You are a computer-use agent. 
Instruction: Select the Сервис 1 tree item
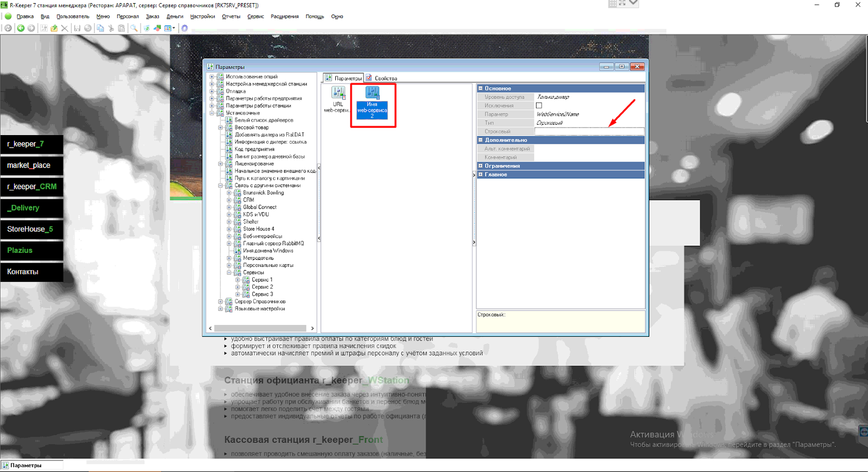262,280
